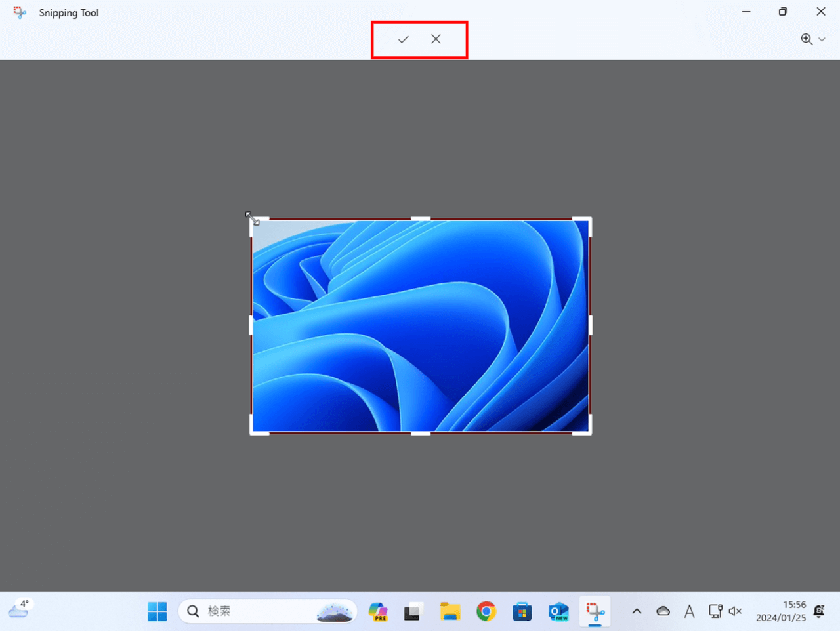The height and width of the screenshot is (631, 840).
Task: Click the Snipping Tool taskbar icon
Action: [x=595, y=611]
